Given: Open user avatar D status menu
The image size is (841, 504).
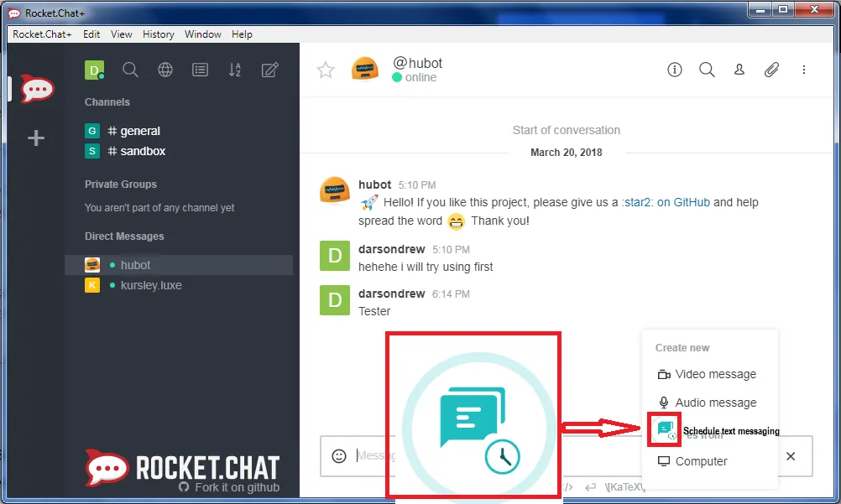Looking at the screenshot, I should tap(94, 70).
